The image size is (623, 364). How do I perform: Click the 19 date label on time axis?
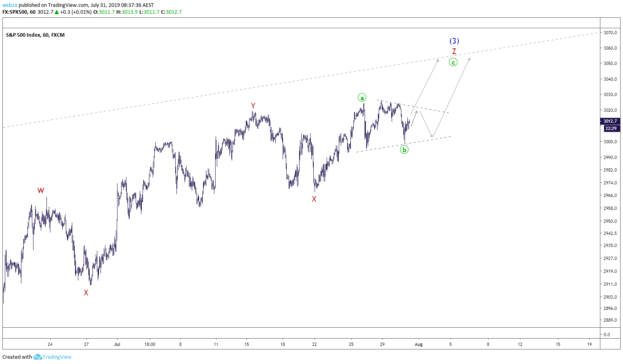pyautogui.click(x=589, y=344)
